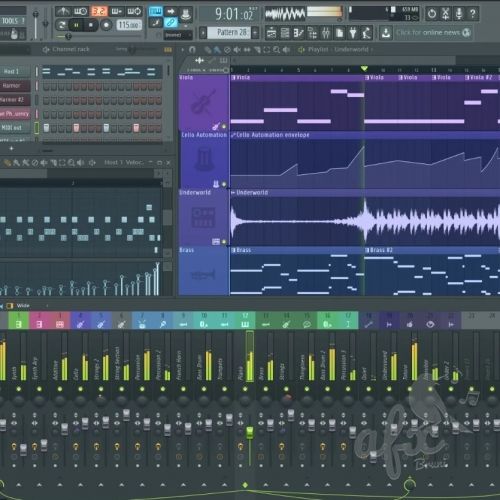The width and height of the screenshot is (500, 500).
Task: Click the download arrow icon
Action: 386,33
